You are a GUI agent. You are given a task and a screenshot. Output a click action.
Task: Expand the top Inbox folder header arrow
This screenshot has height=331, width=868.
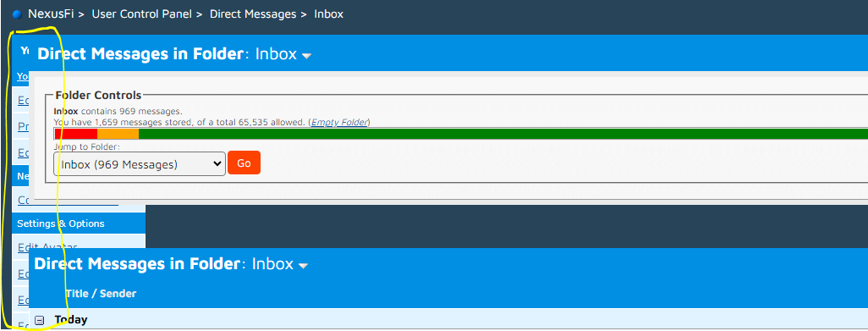pyautogui.click(x=307, y=56)
